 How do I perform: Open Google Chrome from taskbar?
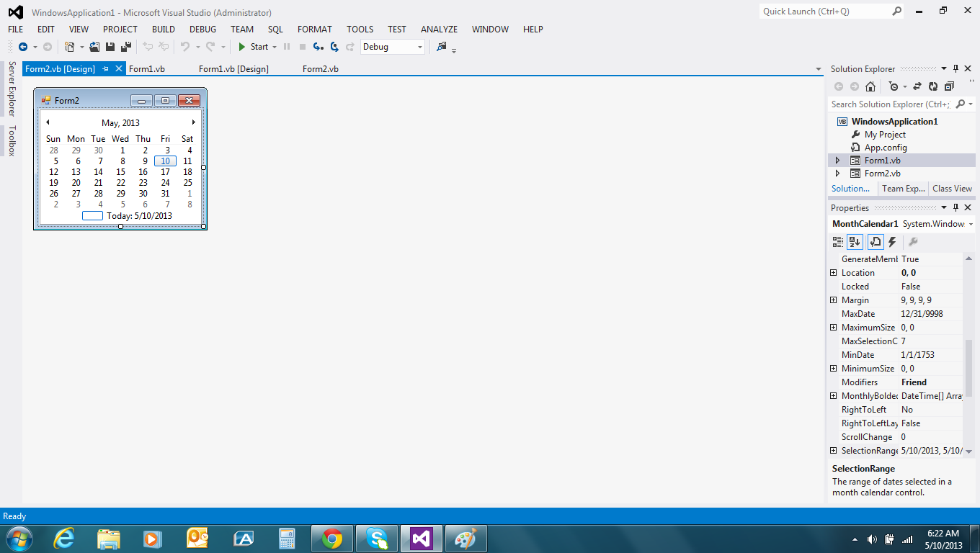(332, 538)
